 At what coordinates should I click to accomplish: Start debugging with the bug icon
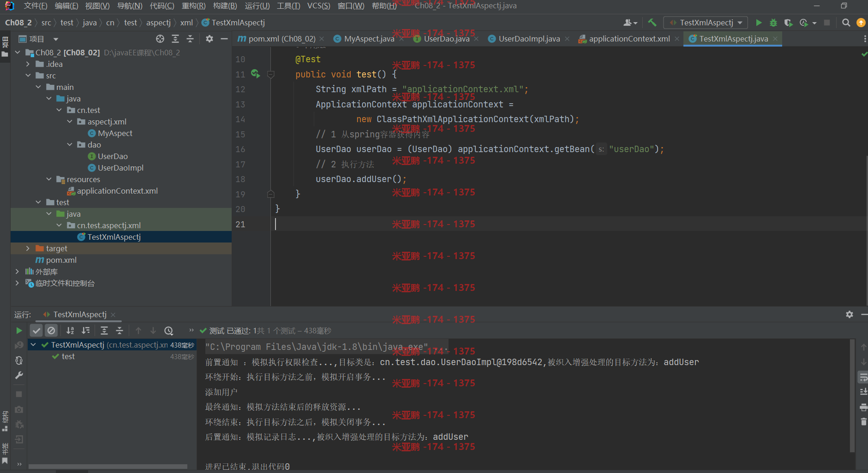tap(773, 23)
